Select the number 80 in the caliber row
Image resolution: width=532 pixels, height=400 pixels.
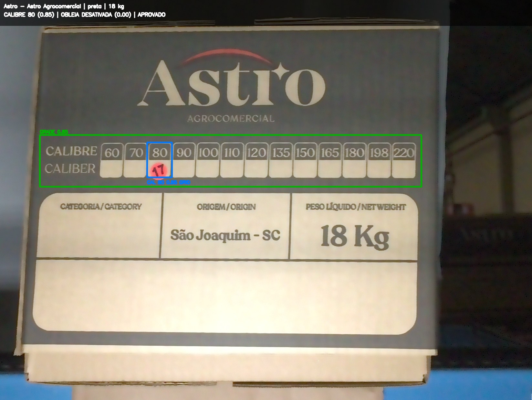pos(160,152)
